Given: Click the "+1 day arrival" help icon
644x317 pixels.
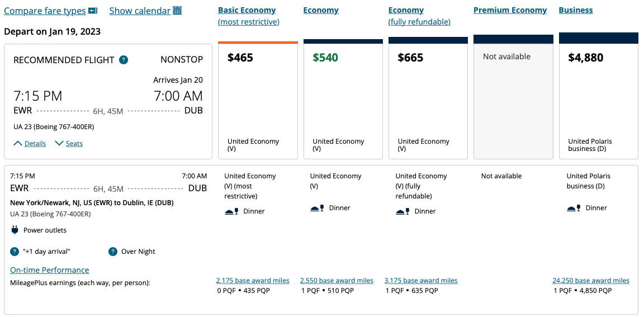Looking at the screenshot, I should pyautogui.click(x=15, y=252).
